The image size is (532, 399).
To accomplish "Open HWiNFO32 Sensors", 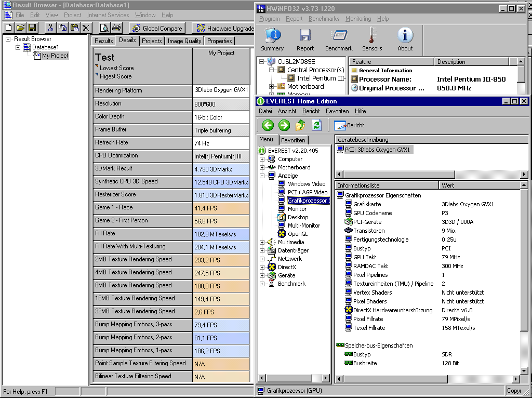I will tap(372, 39).
